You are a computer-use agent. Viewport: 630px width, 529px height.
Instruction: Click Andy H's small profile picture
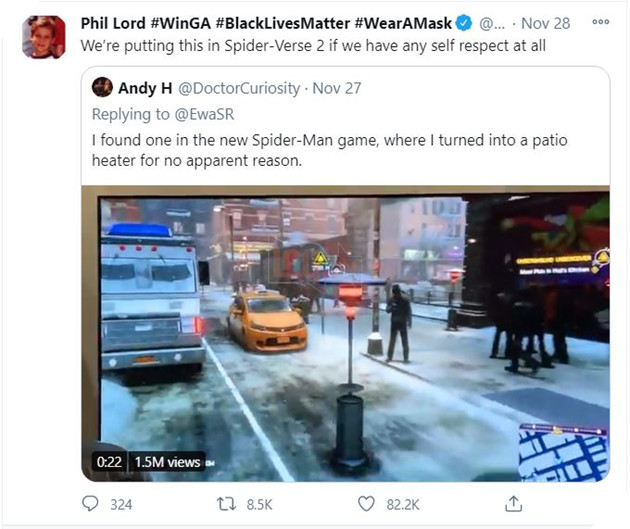tap(102, 87)
